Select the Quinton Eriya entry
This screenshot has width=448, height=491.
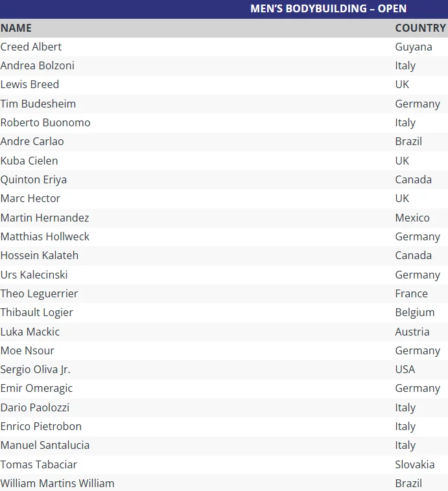click(34, 179)
